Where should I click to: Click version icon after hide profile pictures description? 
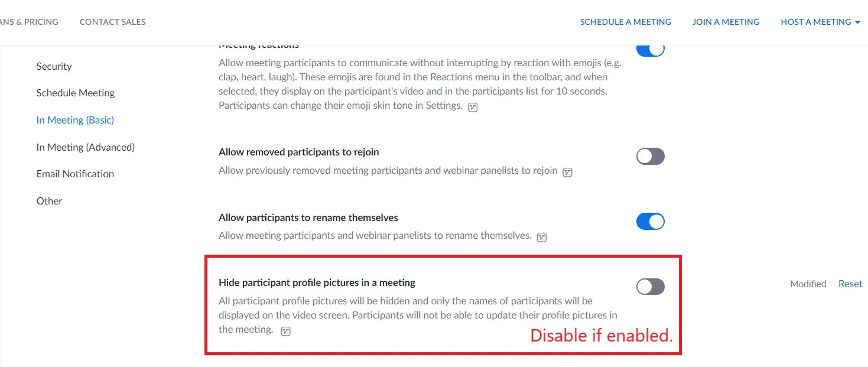click(x=285, y=332)
